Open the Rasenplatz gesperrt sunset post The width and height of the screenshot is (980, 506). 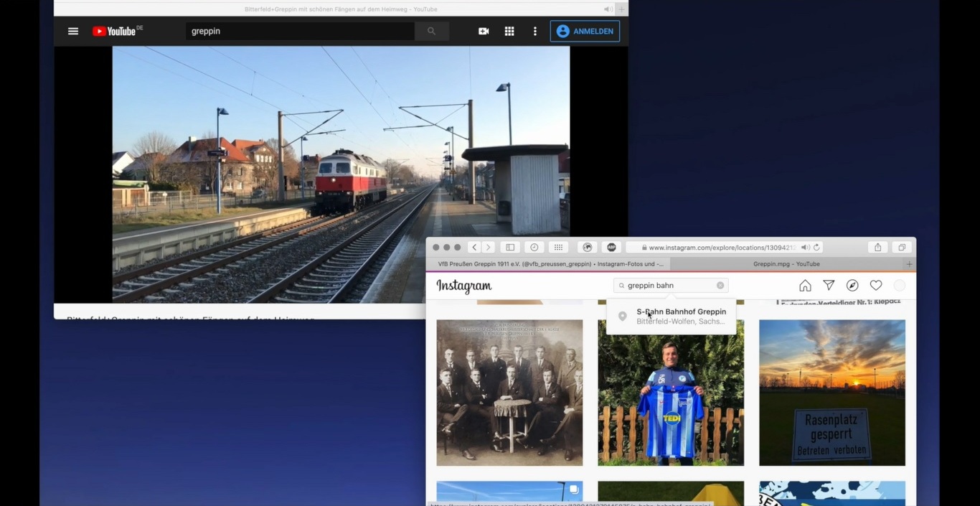832,393
